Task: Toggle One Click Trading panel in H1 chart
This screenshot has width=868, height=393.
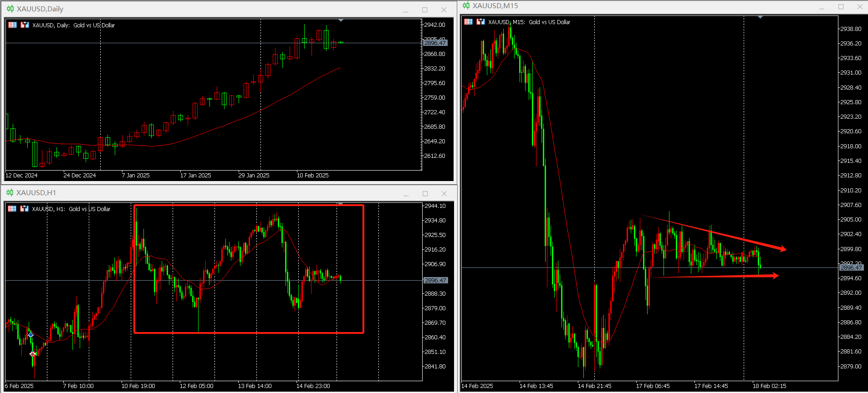Action: (25, 209)
